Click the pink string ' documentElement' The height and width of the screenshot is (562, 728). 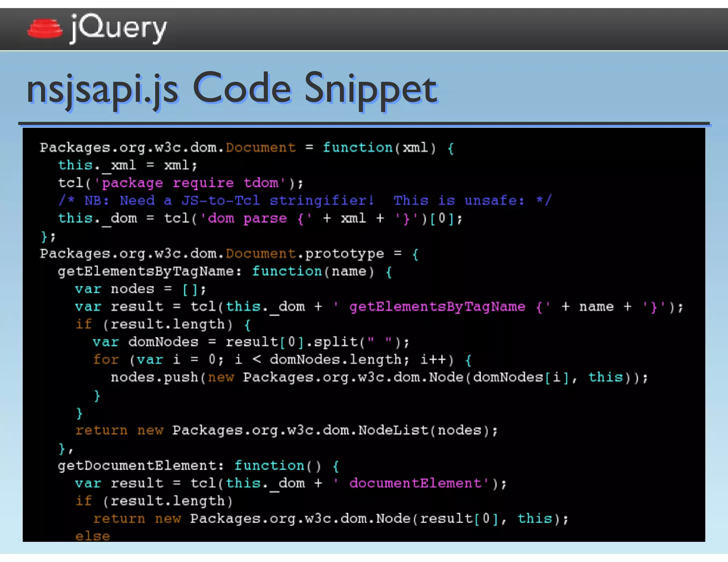[411, 484]
